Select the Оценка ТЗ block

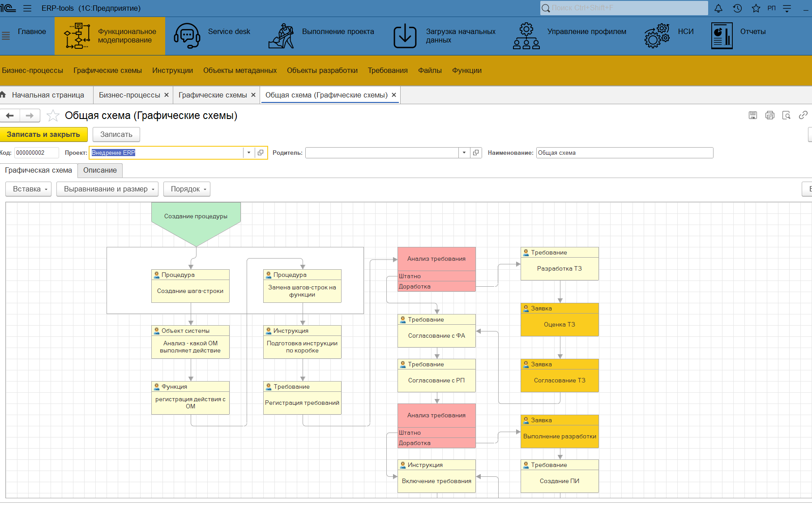560,319
